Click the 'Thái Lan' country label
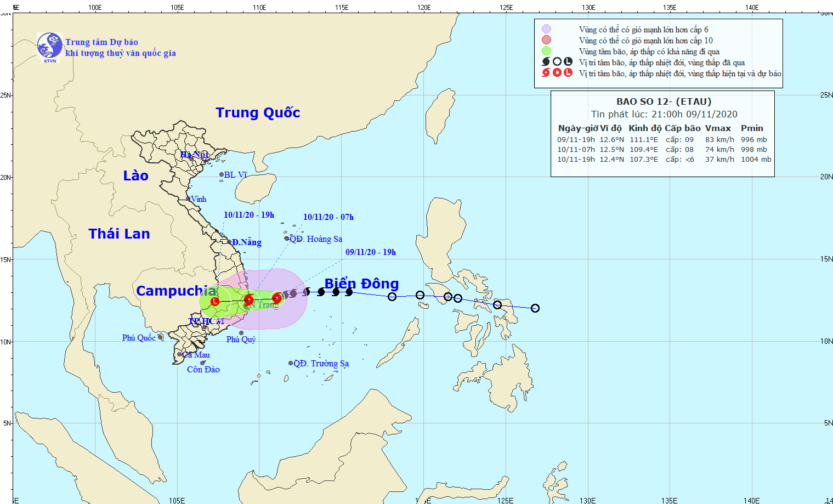Viewport: 833px width, 504px height. [x=119, y=234]
